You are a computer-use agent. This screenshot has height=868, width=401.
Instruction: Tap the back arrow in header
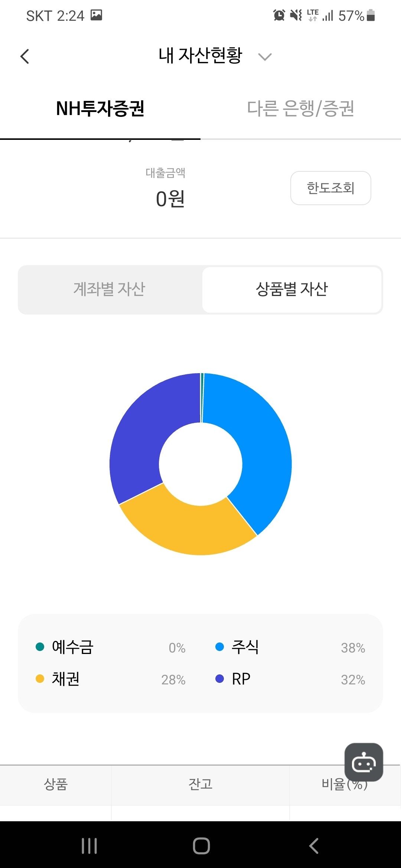25,56
